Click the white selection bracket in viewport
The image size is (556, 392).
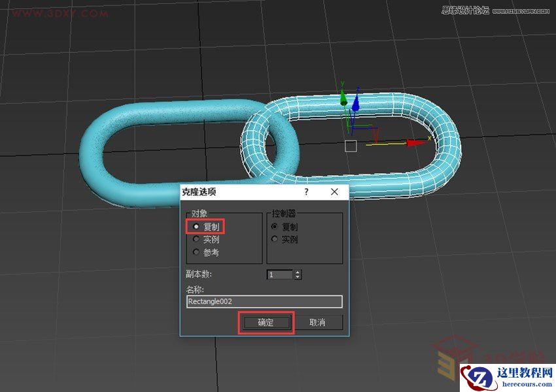point(351,145)
